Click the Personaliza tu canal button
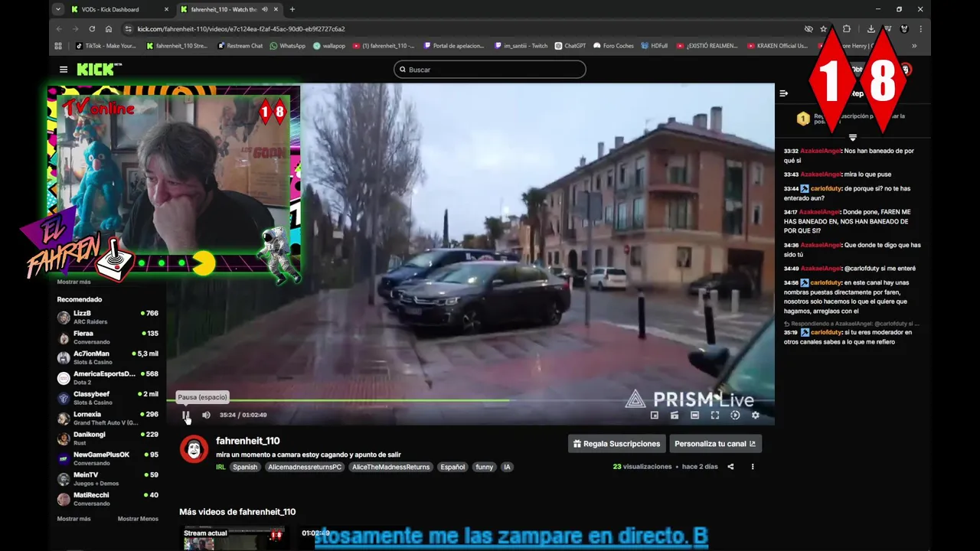This screenshot has height=551, width=980. click(x=715, y=444)
